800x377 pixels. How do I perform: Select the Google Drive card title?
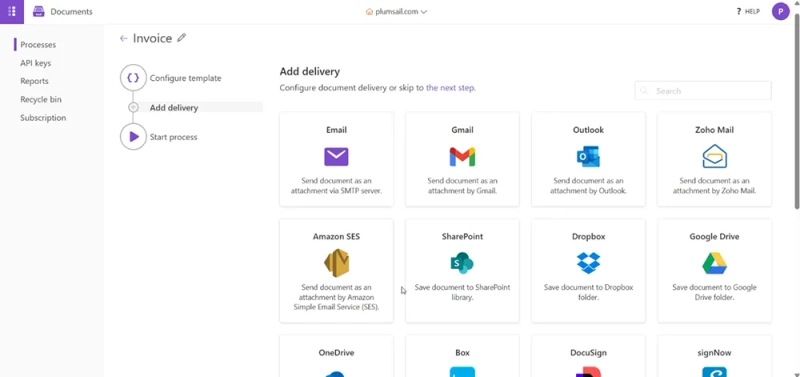[x=714, y=237]
